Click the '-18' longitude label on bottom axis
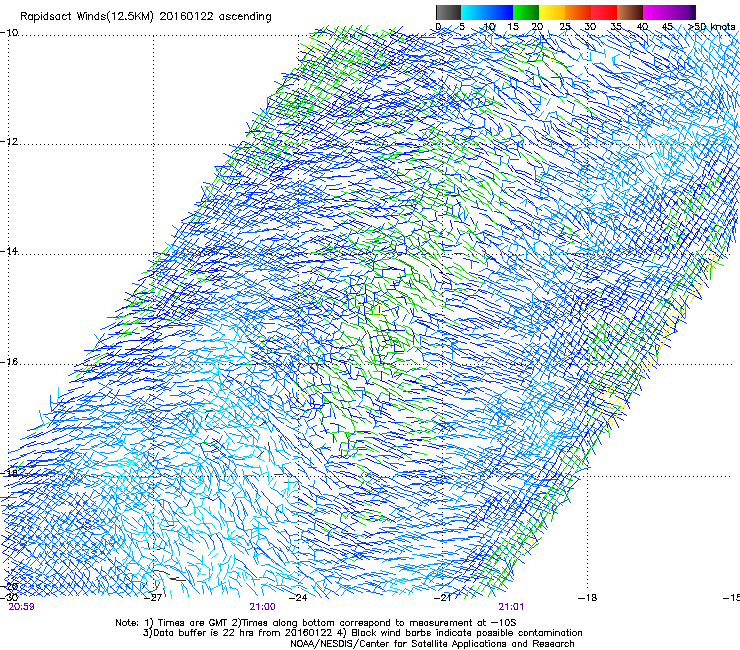The width and height of the screenshot is (740, 650). coord(588,598)
